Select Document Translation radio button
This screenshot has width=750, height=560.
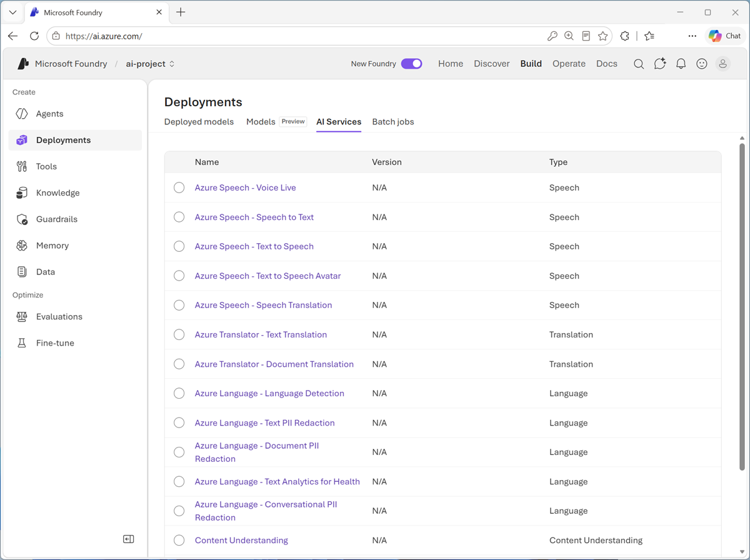[179, 364]
